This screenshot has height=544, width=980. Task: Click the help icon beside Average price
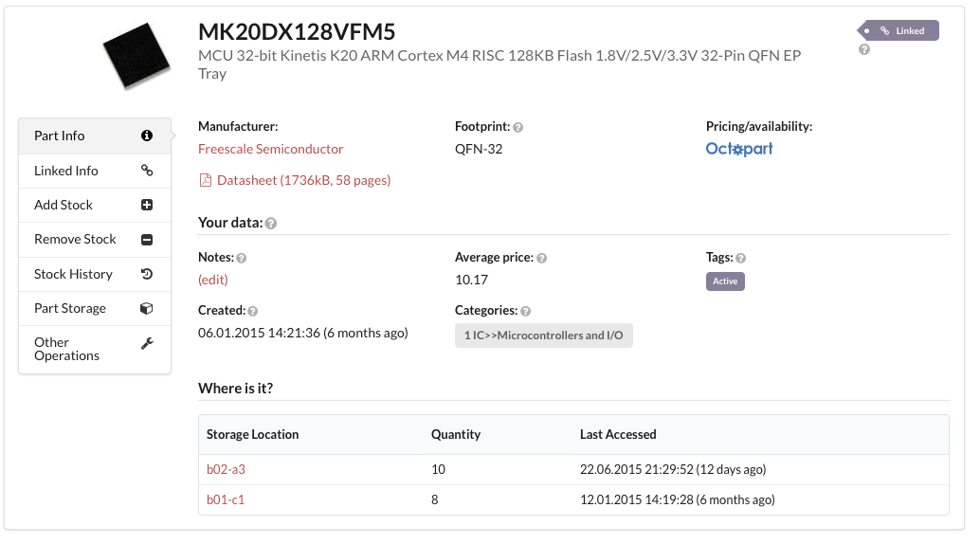click(x=542, y=258)
